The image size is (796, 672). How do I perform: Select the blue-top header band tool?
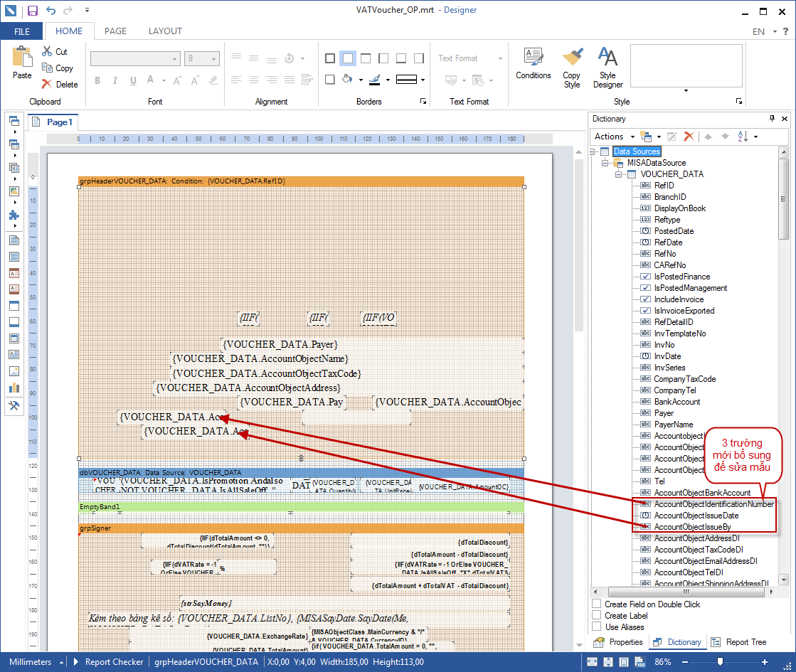coord(14,306)
